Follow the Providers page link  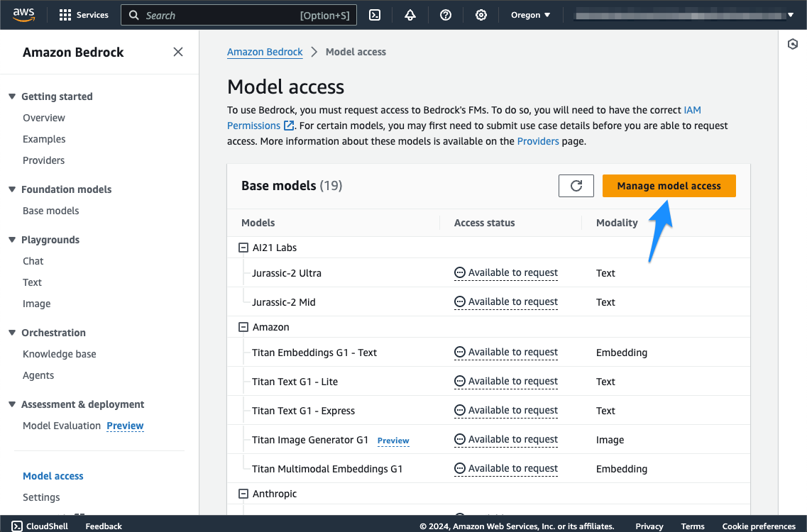click(x=537, y=141)
